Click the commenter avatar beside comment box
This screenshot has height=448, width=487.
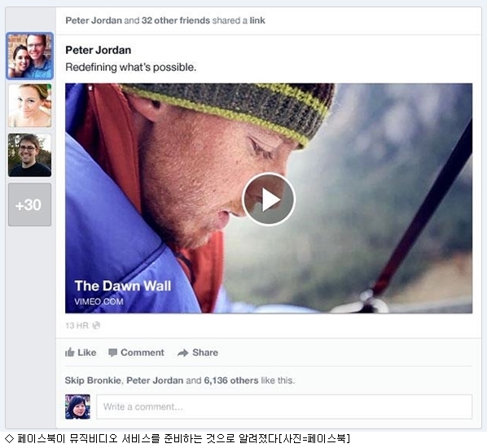pyautogui.click(x=77, y=406)
